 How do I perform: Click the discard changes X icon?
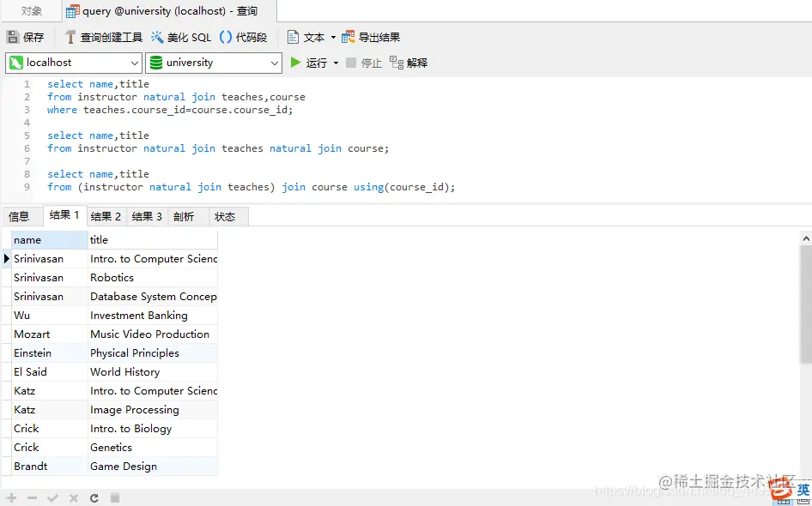74,497
